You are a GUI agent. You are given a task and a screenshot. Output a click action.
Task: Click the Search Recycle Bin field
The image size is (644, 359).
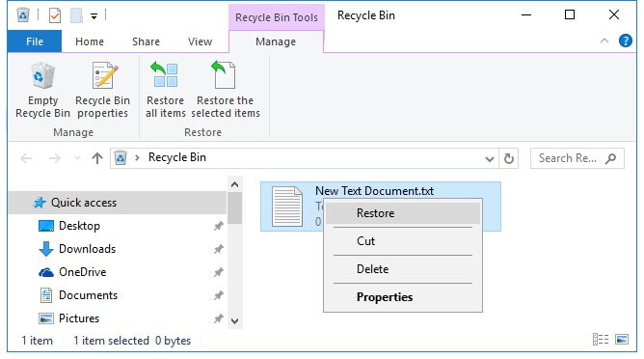point(577,158)
